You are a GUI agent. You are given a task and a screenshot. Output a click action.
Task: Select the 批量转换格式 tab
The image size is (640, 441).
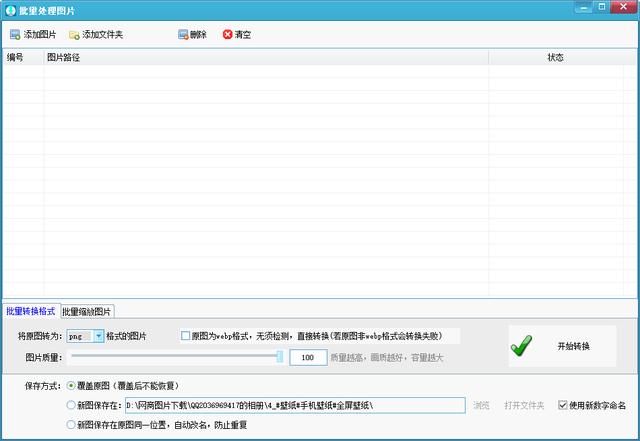(x=31, y=311)
